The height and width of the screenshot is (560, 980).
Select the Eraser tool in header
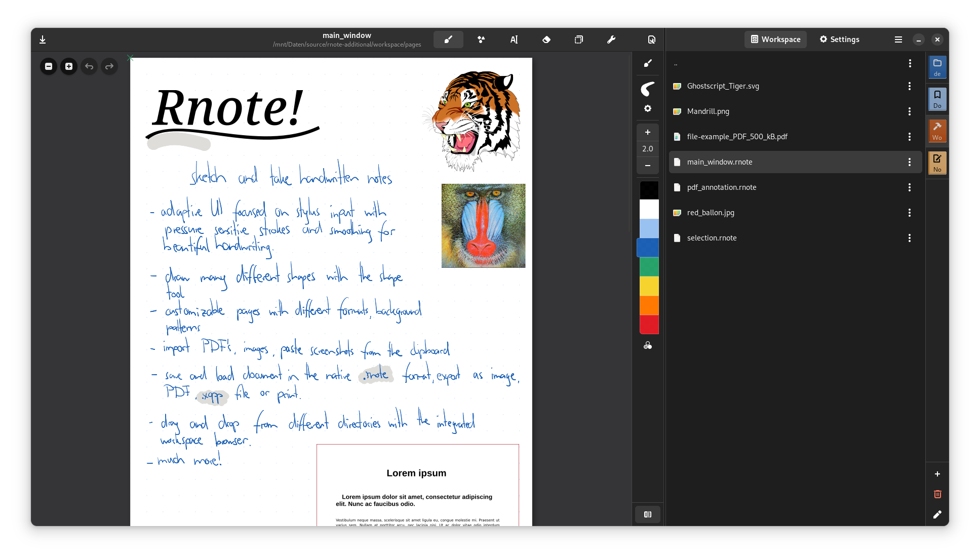click(546, 39)
